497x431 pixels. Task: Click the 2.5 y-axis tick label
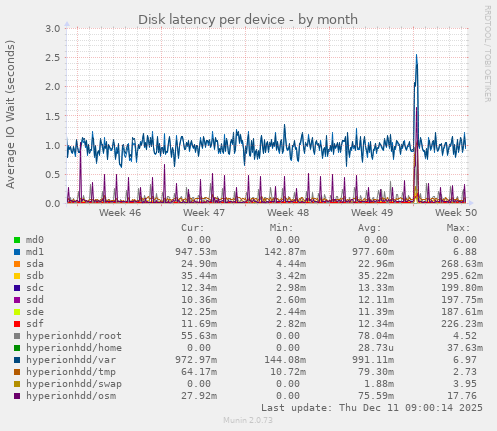[53, 57]
